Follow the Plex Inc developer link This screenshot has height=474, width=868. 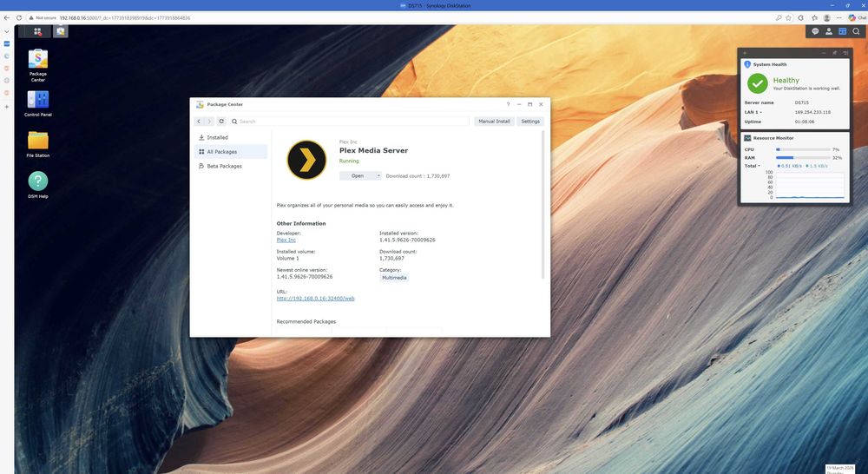point(286,240)
